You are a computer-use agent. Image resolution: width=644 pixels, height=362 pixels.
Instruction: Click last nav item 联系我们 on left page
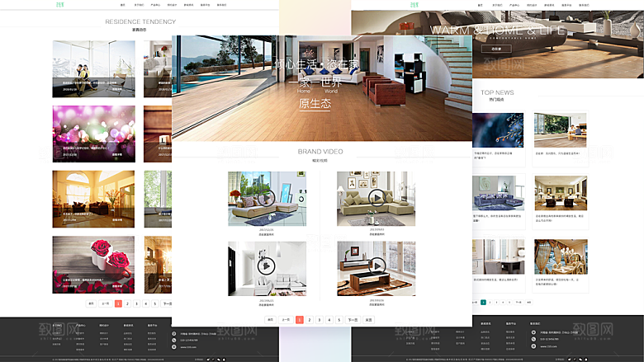222,5
